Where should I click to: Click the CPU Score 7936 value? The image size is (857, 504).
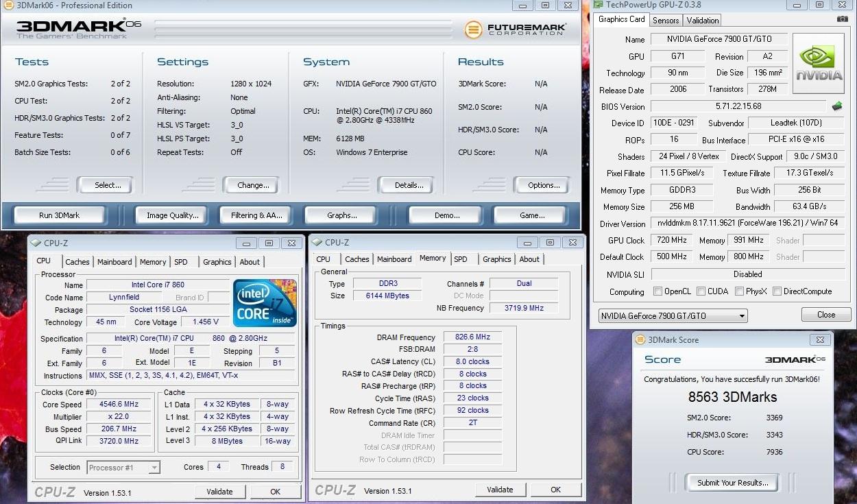pyautogui.click(x=774, y=452)
